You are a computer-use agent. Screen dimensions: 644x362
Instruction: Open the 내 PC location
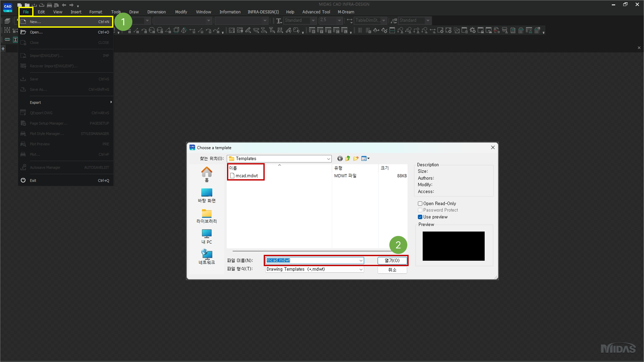coord(207,237)
